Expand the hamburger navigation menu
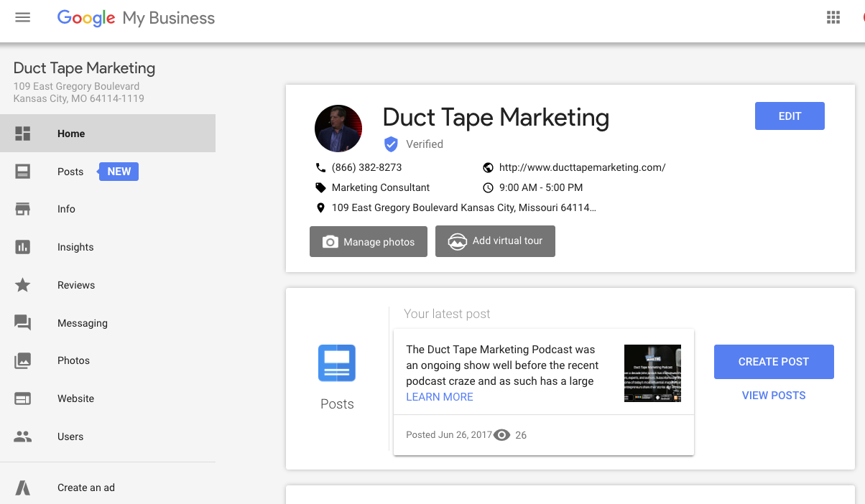865x504 pixels. 22,17
